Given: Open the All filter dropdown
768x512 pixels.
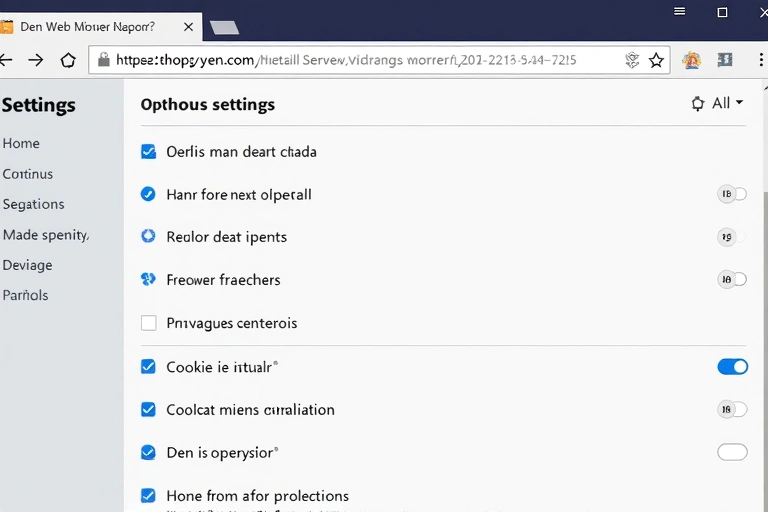Looking at the screenshot, I should pyautogui.click(x=727, y=103).
